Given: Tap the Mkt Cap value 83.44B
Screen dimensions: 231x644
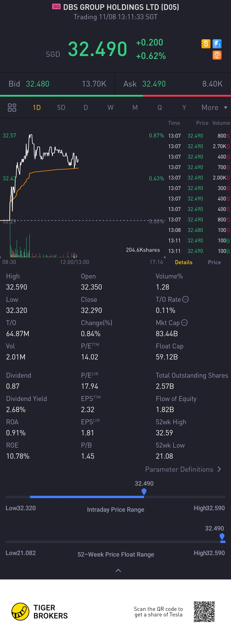Looking at the screenshot, I should tap(167, 333).
